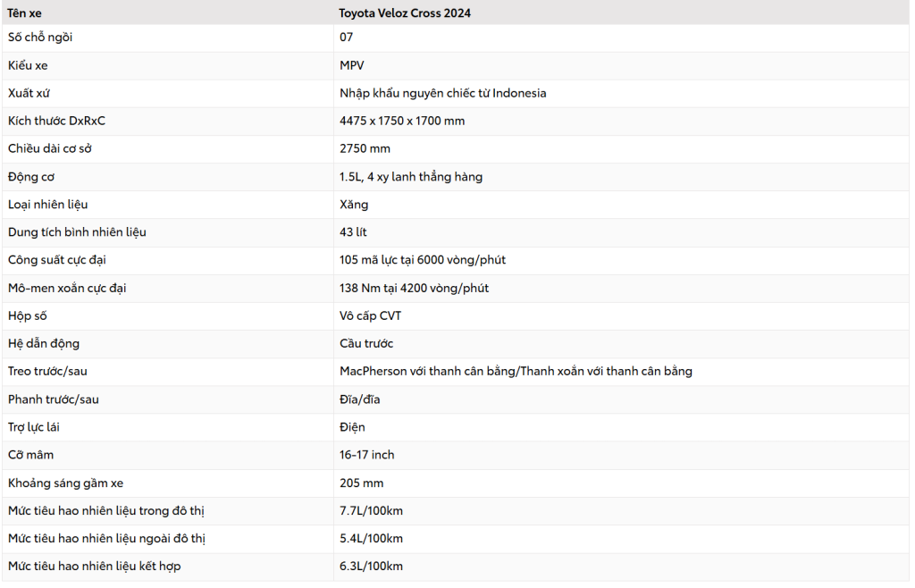Viewport: 915px width, 588px height.
Task: Click the 'Trợ lực lái' row label
Action: (38, 427)
